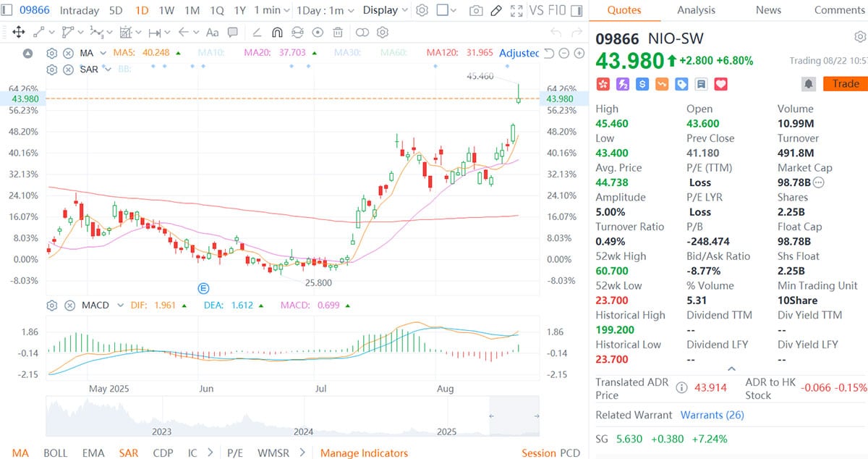The width and height of the screenshot is (868, 459).
Task: Remove the MA indicator with its X button
Action: 68,54
